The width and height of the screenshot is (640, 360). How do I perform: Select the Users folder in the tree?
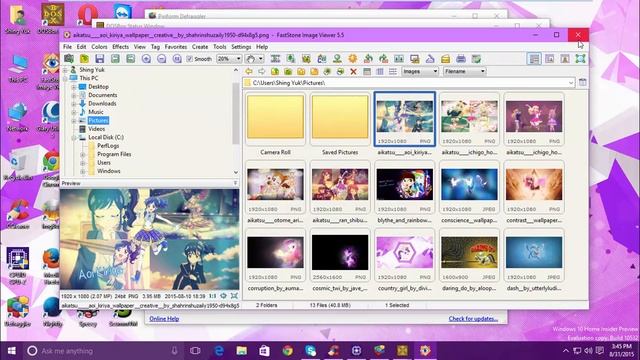point(104,163)
